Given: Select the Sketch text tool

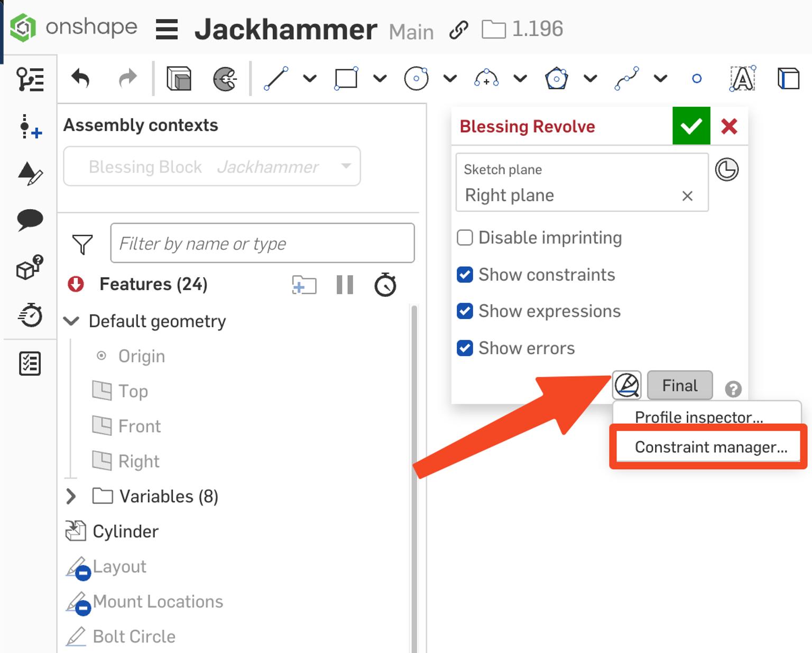Looking at the screenshot, I should [x=742, y=78].
